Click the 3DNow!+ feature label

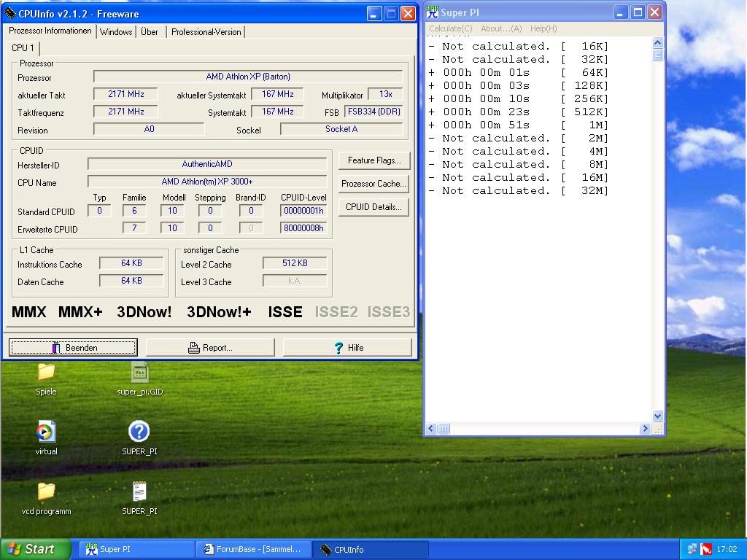tap(219, 312)
